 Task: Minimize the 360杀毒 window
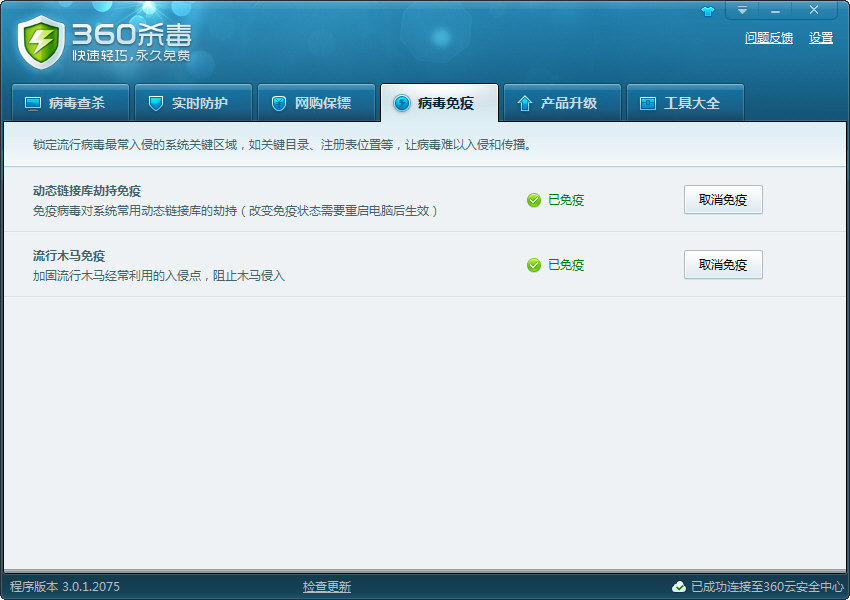(x=775, y=10)
